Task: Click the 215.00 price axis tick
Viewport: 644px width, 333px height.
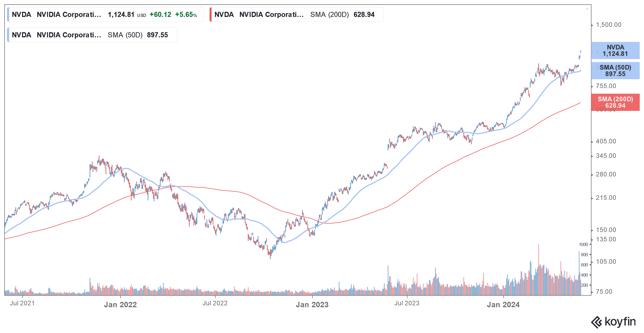Action: click(x=606, y=198)
